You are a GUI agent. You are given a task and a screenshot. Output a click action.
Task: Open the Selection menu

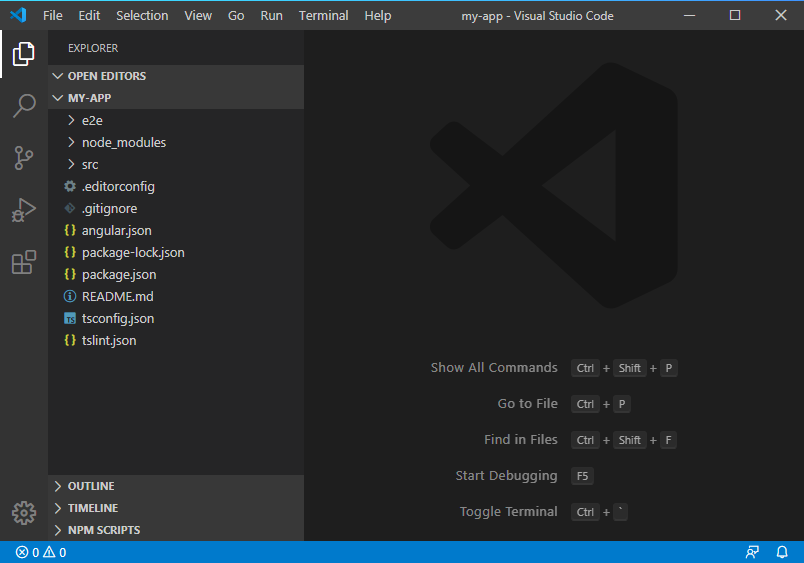(x=142, y=16)
